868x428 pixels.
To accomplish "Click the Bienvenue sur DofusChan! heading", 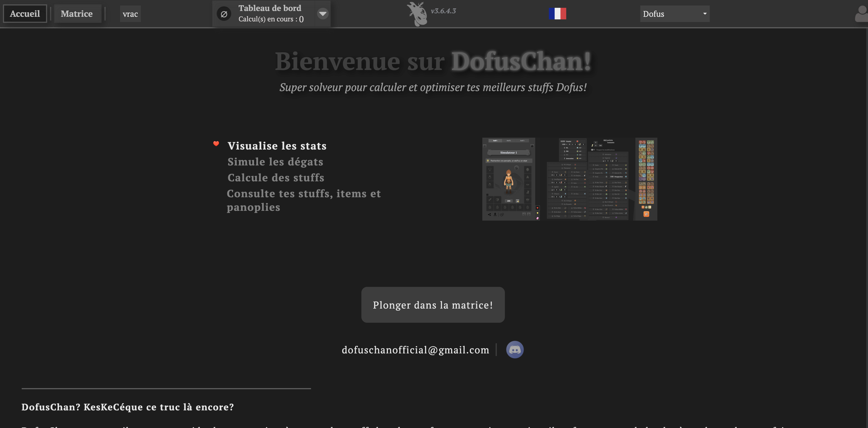I will (x=433, y=61).
